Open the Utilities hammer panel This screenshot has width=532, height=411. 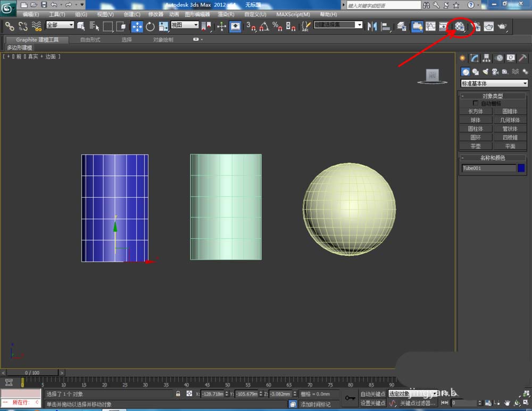point(523,58)
